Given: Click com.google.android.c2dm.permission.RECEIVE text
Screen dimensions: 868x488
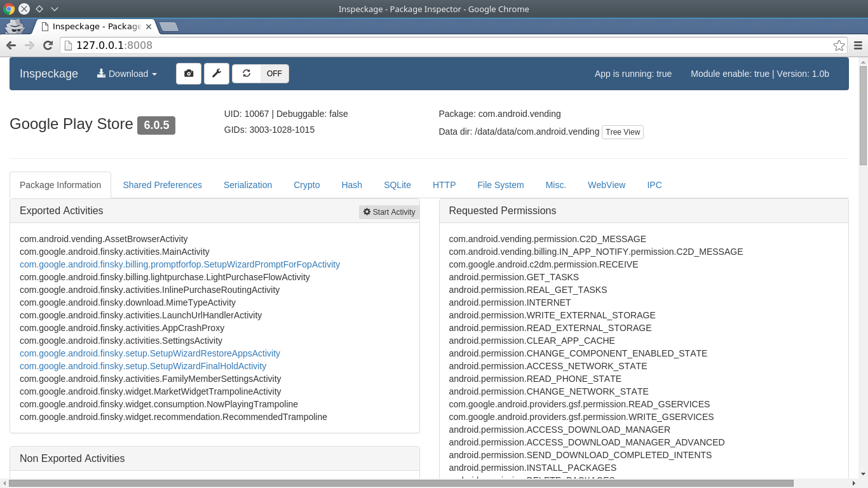Looking at the screenshot, I should pos(543,264).
